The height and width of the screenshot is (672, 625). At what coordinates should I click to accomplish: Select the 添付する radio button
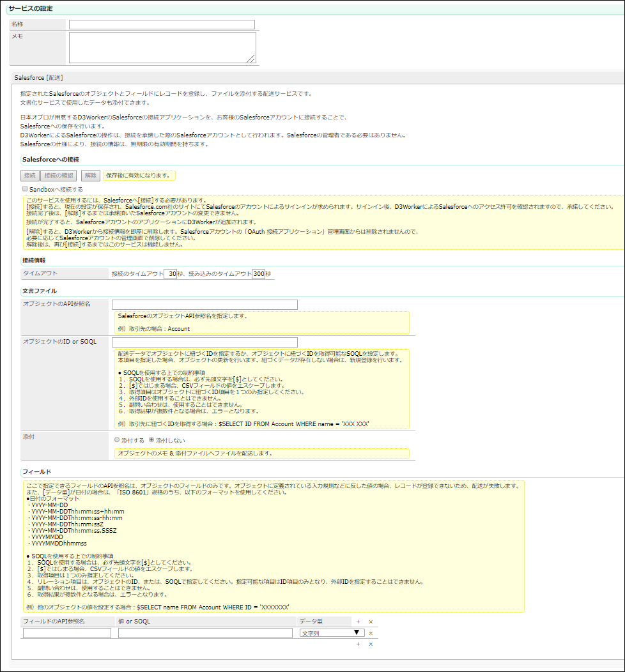117,439
